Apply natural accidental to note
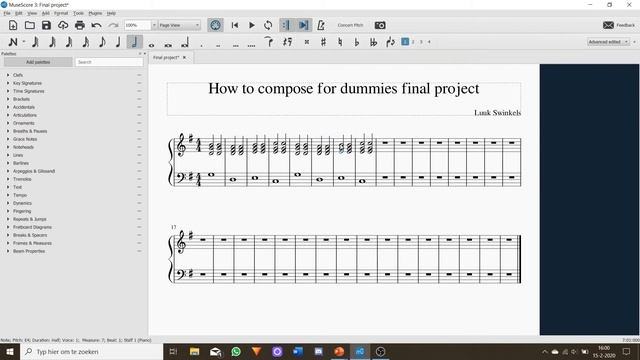This screenshot has width=640, height=360. 340,42
